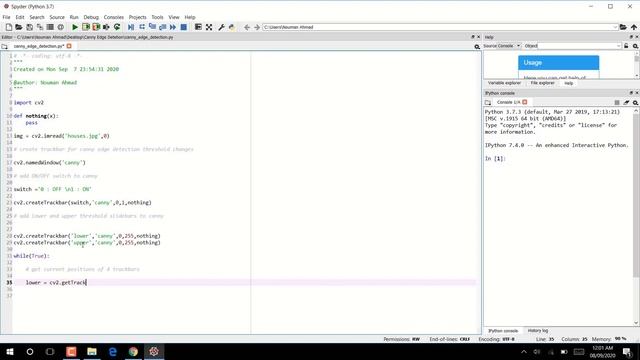Select canny_edge_detection.py editor tab

[x=39, y=46]
